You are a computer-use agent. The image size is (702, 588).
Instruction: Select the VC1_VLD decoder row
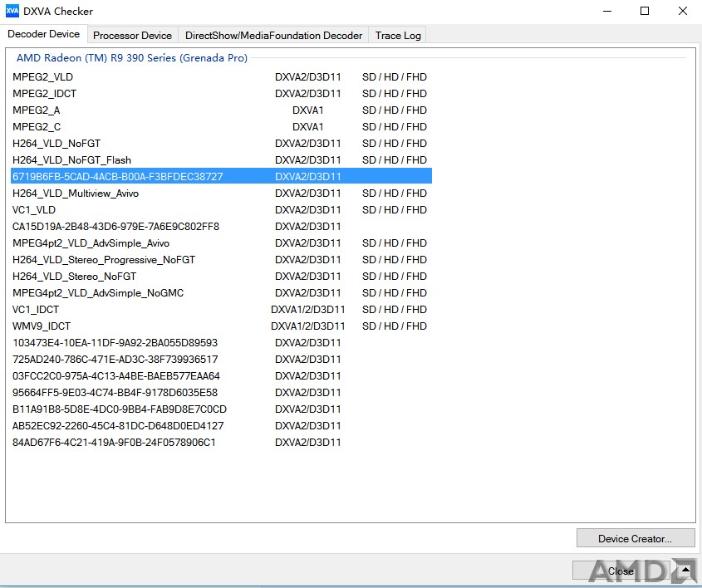[221, 210]
